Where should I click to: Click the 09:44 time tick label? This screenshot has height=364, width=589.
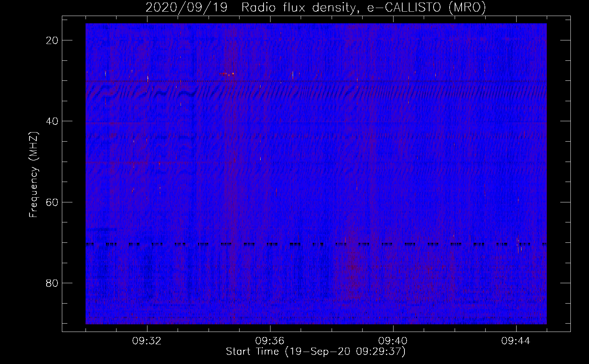coord(516,341)
